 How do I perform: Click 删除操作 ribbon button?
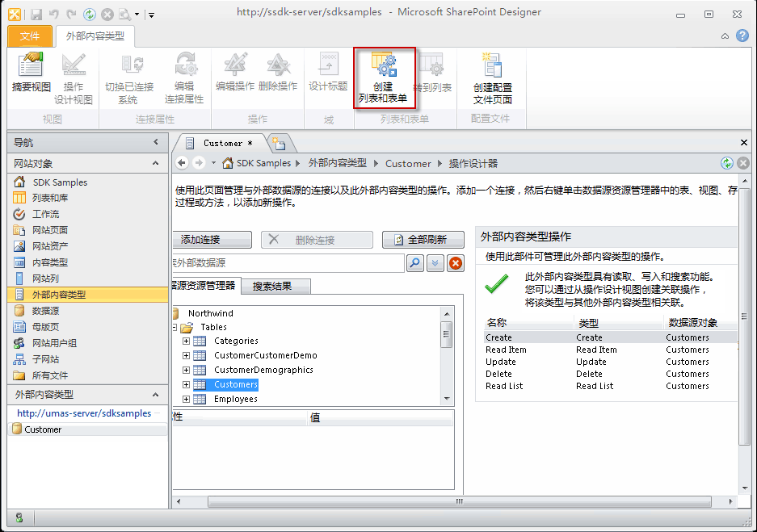[278, 73]
